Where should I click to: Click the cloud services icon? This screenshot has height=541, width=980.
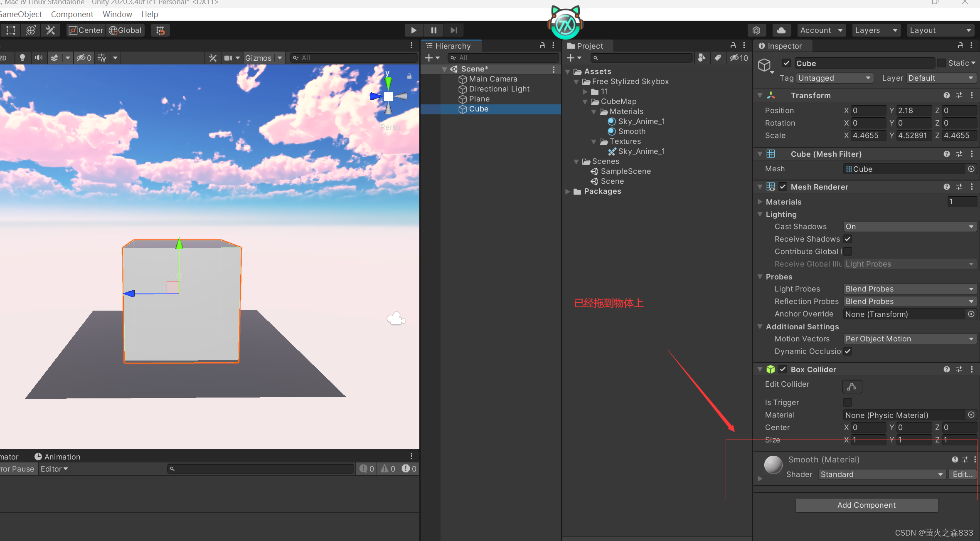(781, 30)
